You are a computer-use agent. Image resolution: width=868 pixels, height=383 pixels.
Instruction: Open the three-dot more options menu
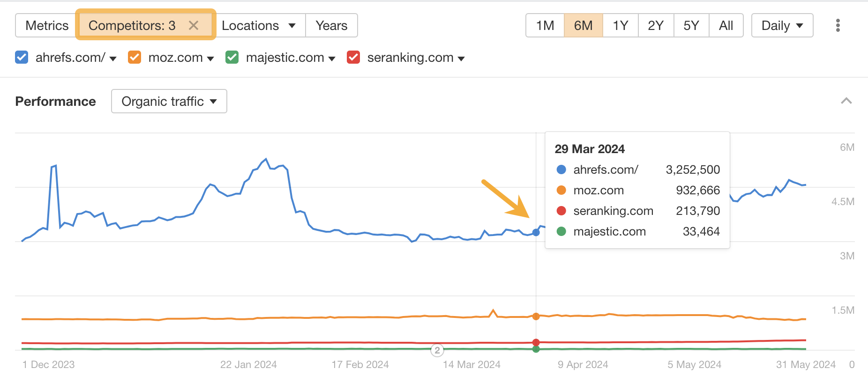click(838, 25)
